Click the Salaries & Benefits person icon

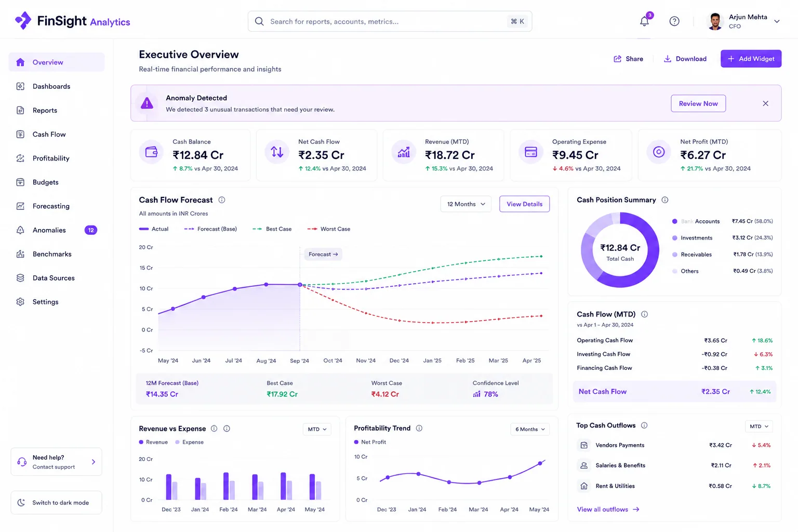coord(584,465)
